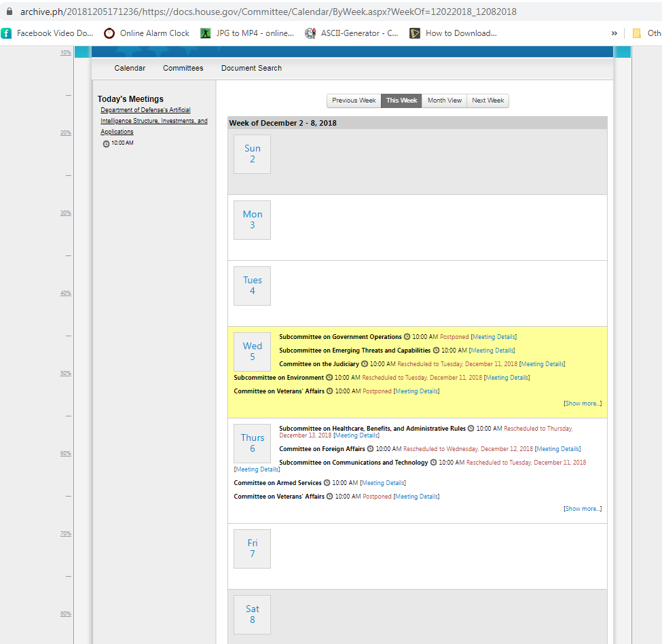662x644 pixels.
Task: Jump to 20% page marker
Action: [x=65, y=132]
